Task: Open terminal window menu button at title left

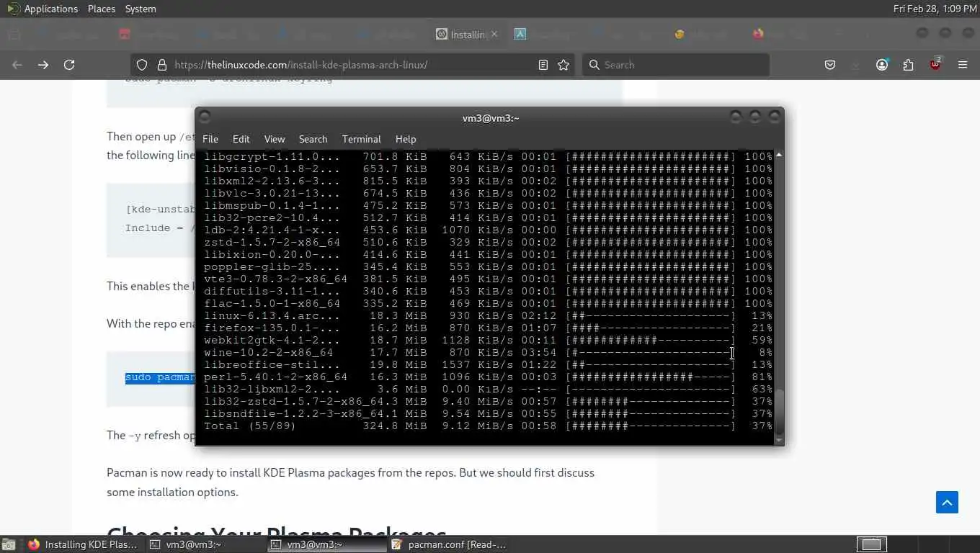Action: pos(204,117)
